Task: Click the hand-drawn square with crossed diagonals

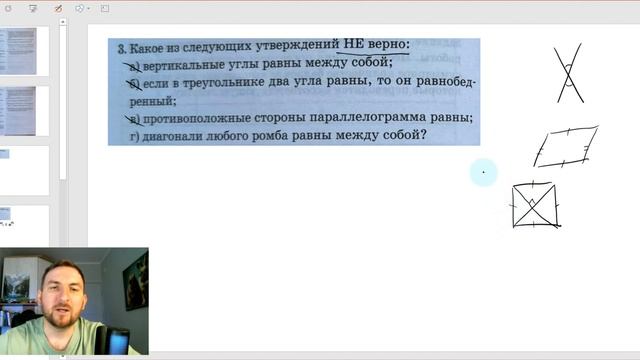Action: point(536,205)
